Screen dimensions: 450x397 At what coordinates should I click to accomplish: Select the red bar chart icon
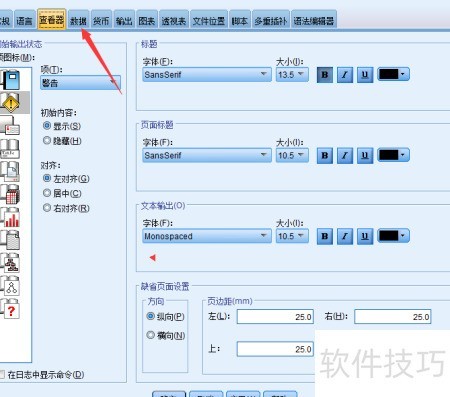(11, 217)
